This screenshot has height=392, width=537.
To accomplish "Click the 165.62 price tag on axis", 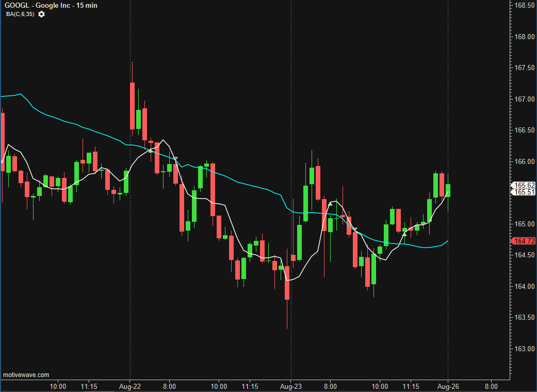I will pyautogui.click(x=524, y=185).
